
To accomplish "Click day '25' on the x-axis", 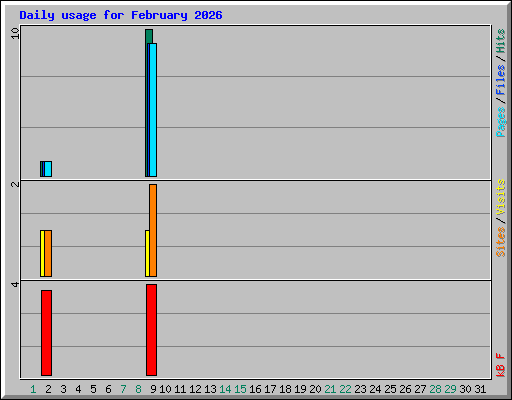I will point(390,389).
